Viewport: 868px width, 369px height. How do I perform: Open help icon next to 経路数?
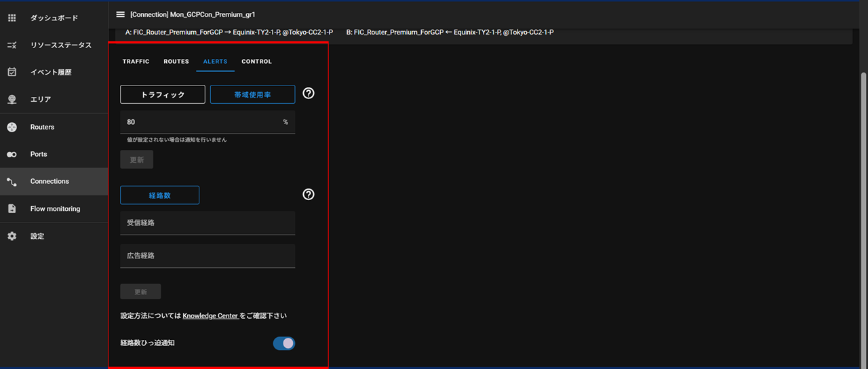click(309, 195)
